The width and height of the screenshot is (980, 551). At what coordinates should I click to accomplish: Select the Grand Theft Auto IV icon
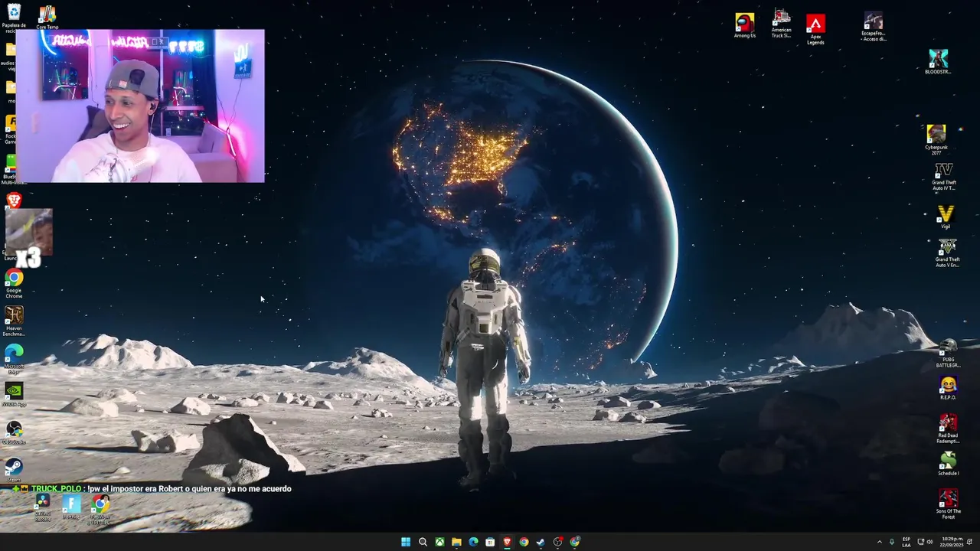tap(944, 175)
